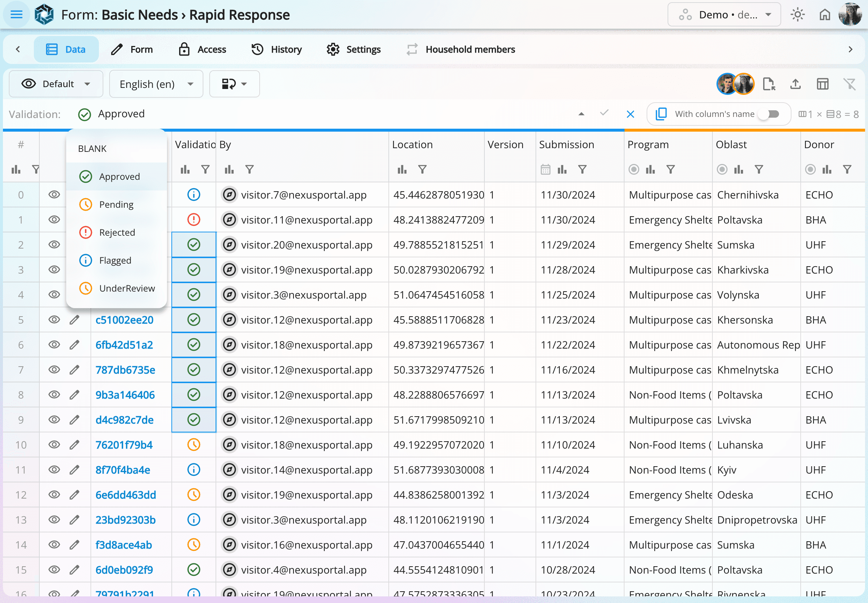Click the chart icon in Donor column
Image resolution: width=868 pixels, height=603 pixels.
click(x=828, y=169)
